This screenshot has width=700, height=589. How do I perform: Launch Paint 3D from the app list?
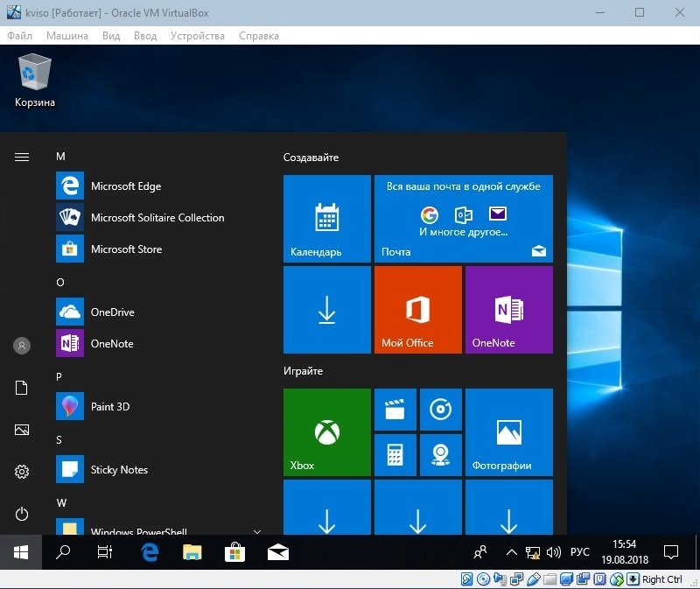[x=157, y=406]
